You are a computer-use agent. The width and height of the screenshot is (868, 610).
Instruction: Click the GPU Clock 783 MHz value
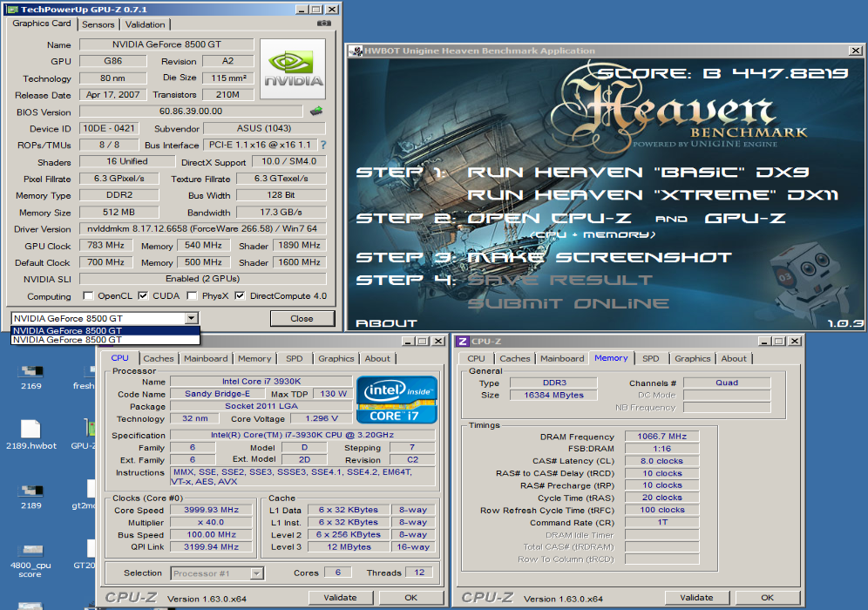pyautogui.click(x=105, y=245)
